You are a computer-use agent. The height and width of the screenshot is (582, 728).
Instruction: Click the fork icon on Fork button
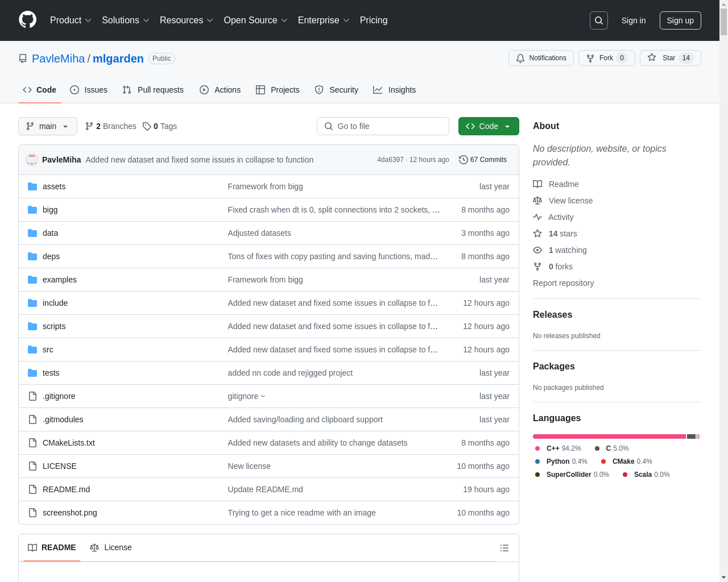click(x=590, y=58)
